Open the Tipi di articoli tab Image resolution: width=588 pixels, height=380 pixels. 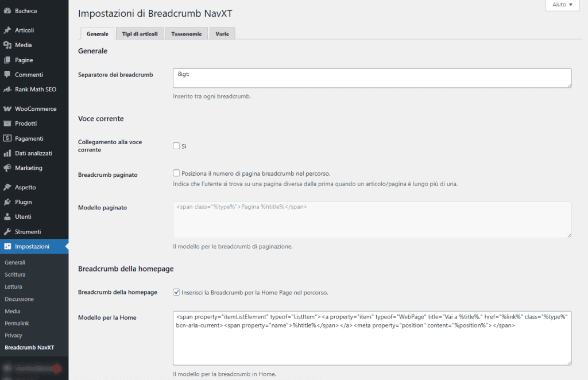[138, 33]
